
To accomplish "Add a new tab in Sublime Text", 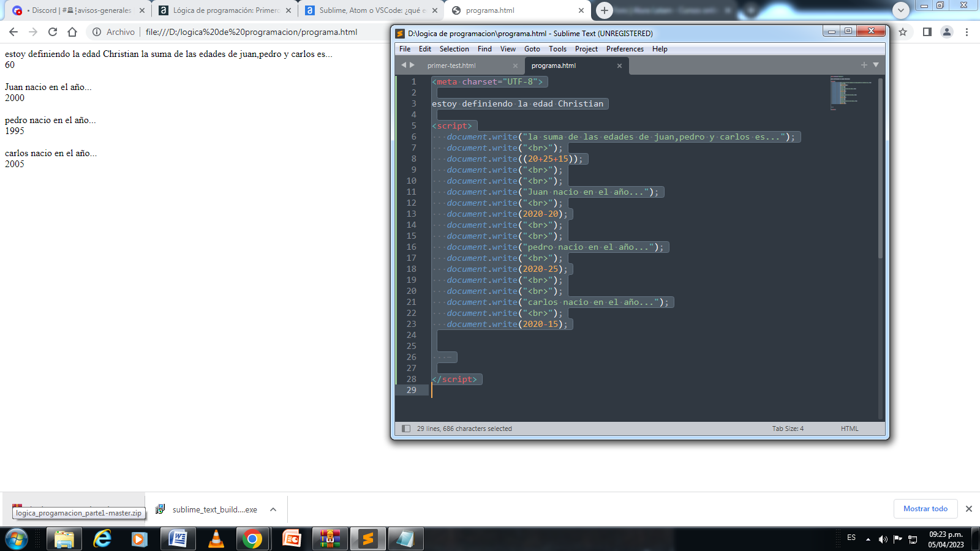I will coord(864,65).
